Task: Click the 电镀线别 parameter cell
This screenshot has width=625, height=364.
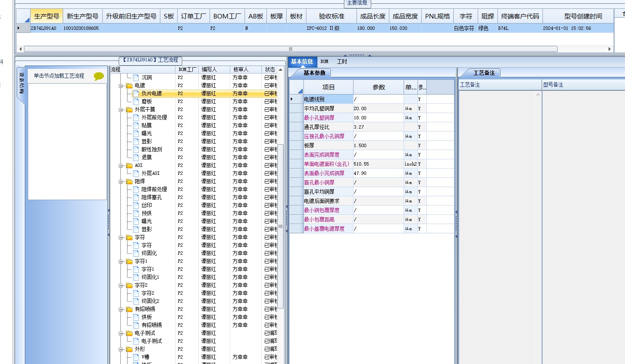Action: (x=328, y=99)
